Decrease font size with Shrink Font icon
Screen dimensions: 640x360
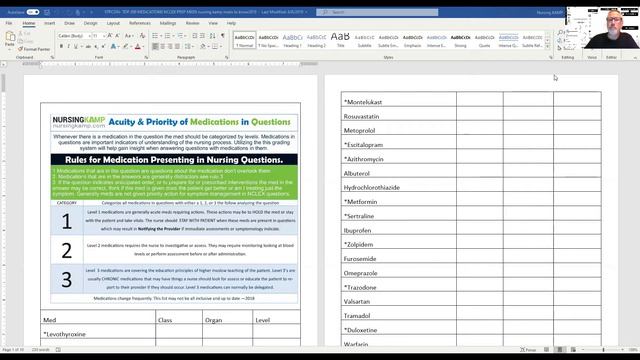coord(118,36)
